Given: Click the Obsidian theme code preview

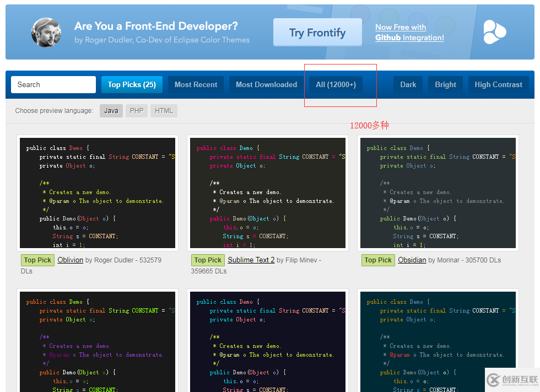Looking at the screenshot, I should 438,193.
